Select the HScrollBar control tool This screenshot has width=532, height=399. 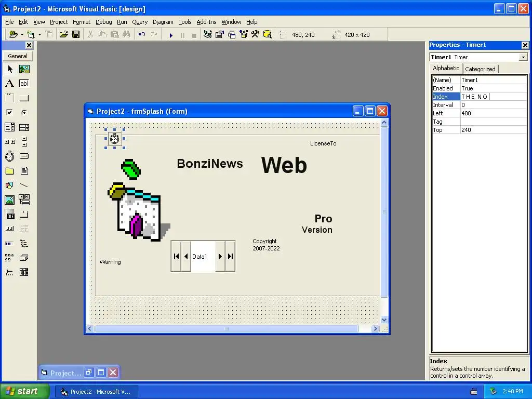pos(10,142)
